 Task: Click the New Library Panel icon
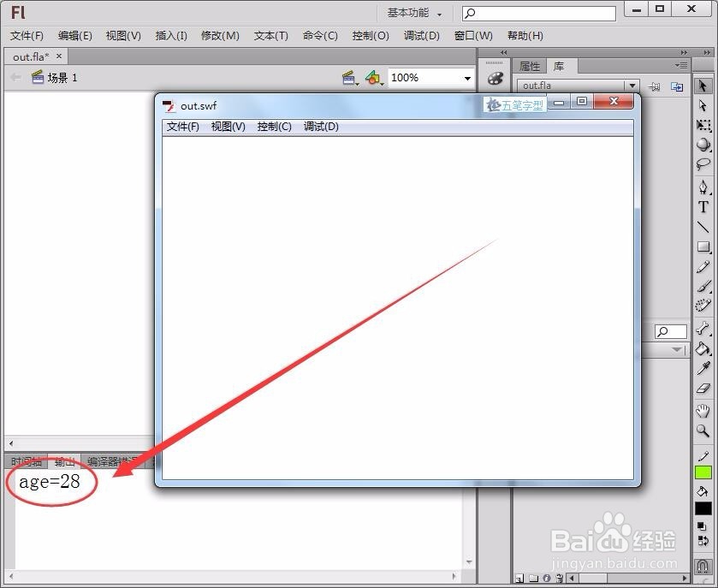point(677,86)
